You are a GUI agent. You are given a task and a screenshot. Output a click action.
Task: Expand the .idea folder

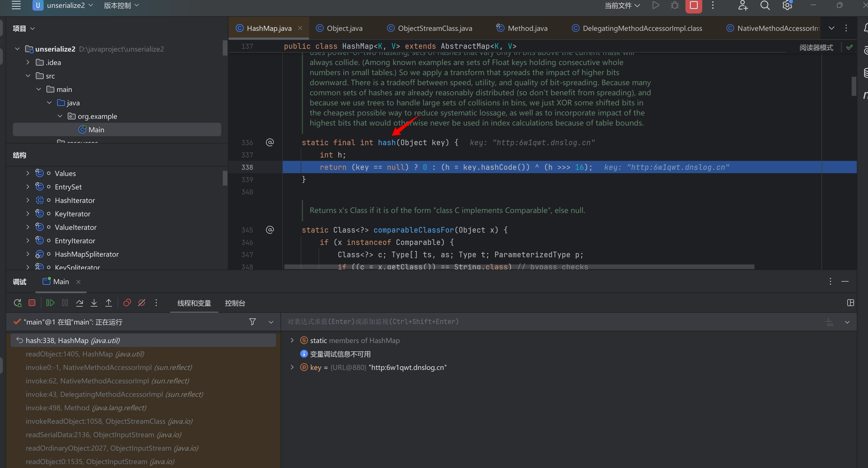pyautogui.click(x=28, y=62)
